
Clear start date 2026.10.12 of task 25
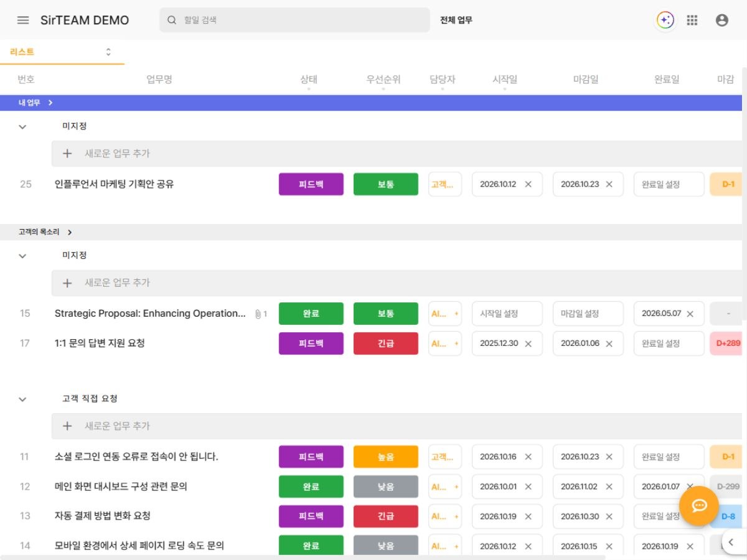529,184
